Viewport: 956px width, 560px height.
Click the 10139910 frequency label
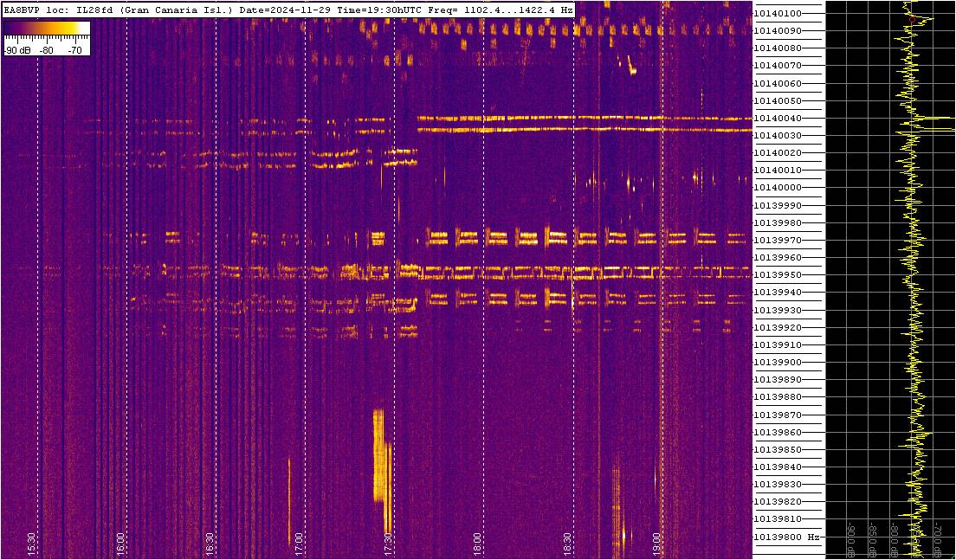[778, 344]
